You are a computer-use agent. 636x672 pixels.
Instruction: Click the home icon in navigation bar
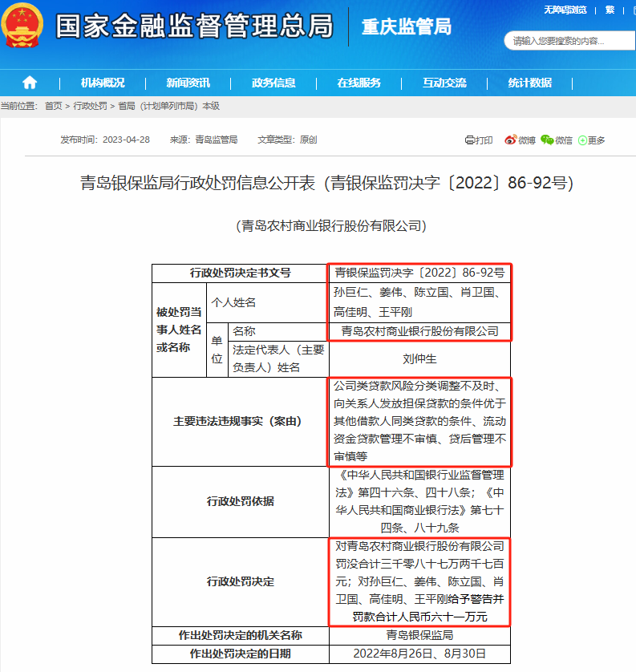tap(30, 83)
